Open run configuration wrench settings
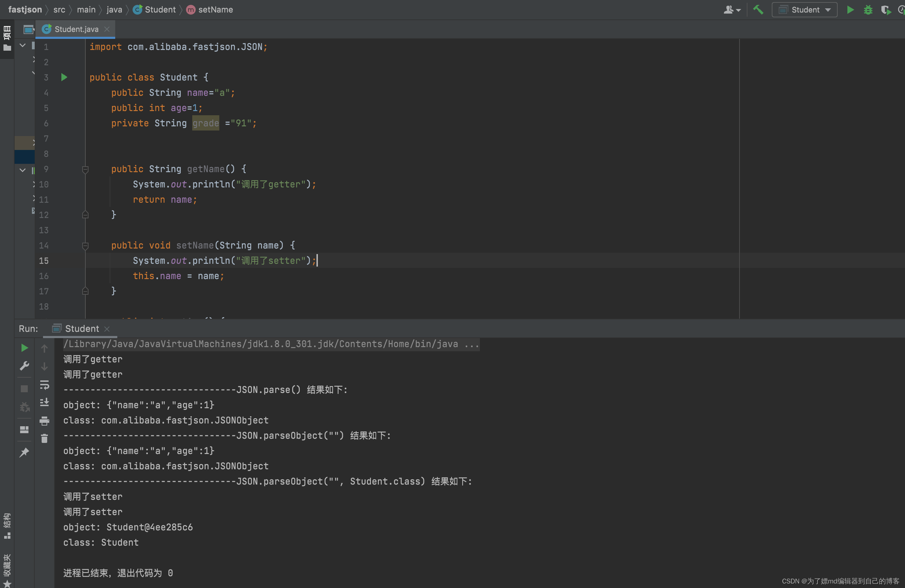The width and height of the screenshot is (905, 588). tap(24, 366)
